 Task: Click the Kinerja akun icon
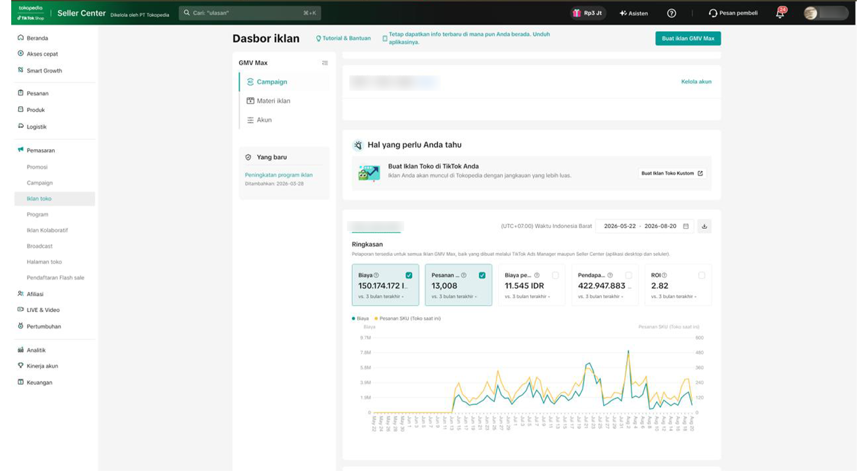21,365
